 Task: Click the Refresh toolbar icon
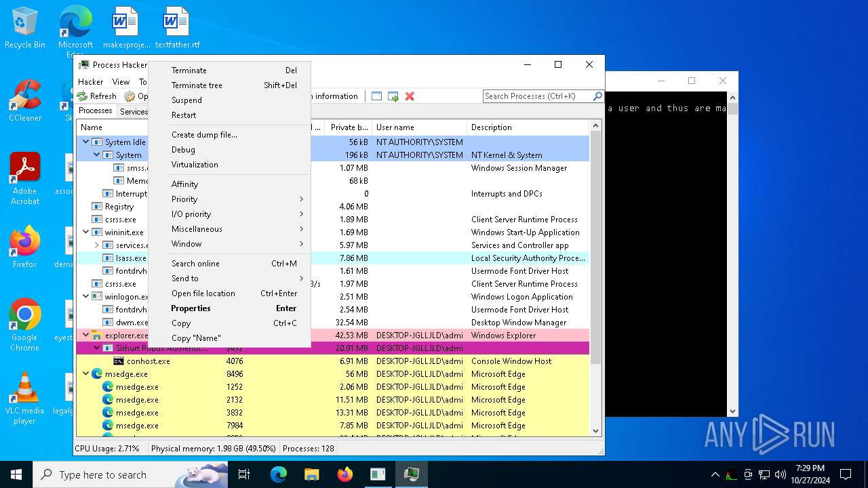(x=82, y=96)
